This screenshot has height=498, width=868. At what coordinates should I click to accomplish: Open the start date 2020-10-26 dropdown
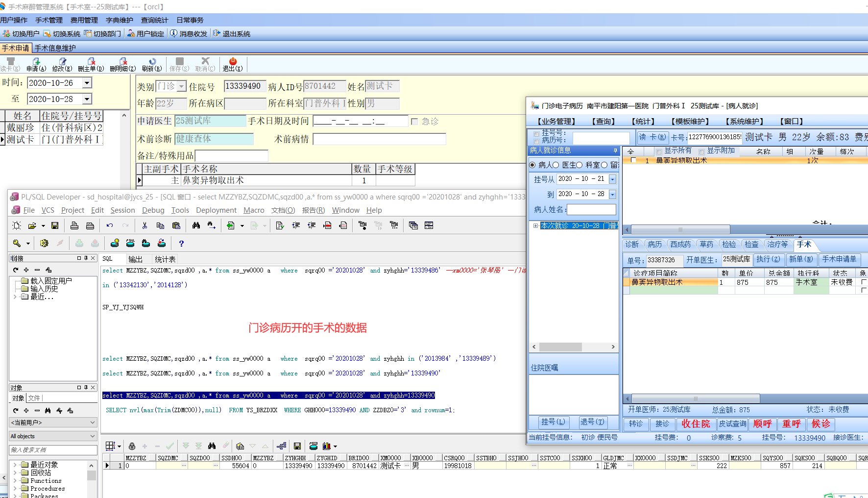tap(87, 83)
